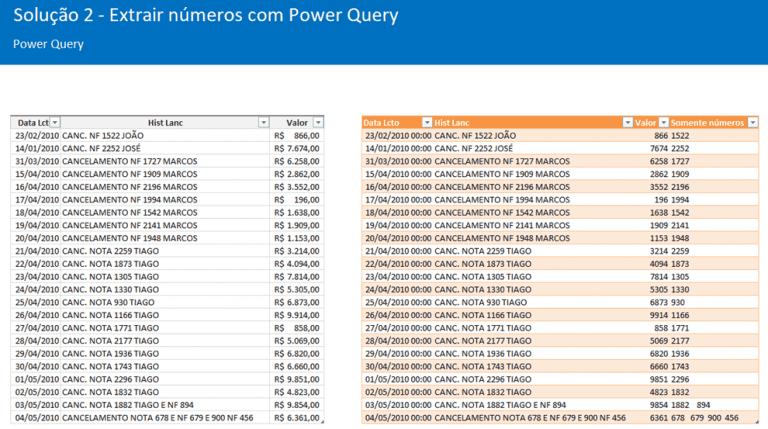Open Data Lcto filter in orange table
This screenshot has height=429, width=768.
point(427,122)
